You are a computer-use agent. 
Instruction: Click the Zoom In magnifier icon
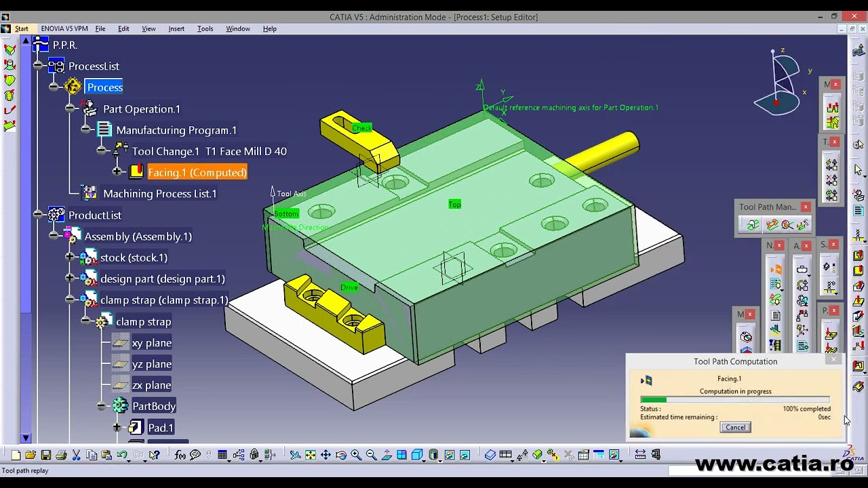[x=356, y=455]
